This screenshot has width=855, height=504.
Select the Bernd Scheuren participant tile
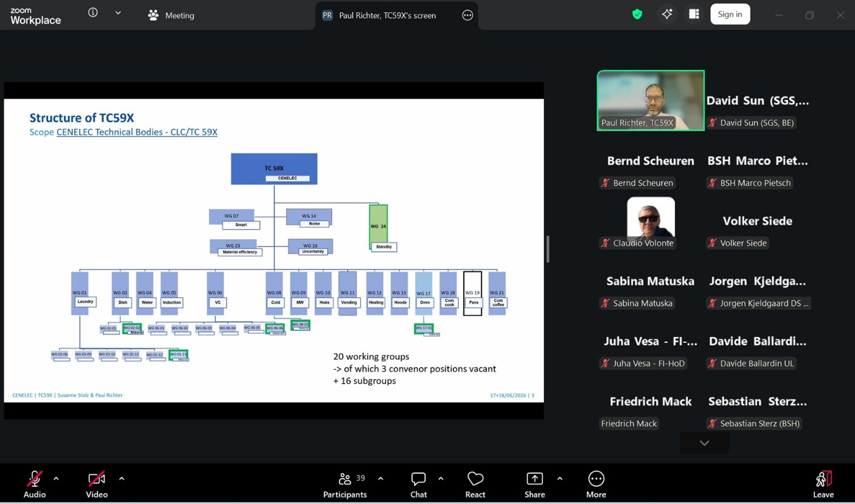coord(650,161)
